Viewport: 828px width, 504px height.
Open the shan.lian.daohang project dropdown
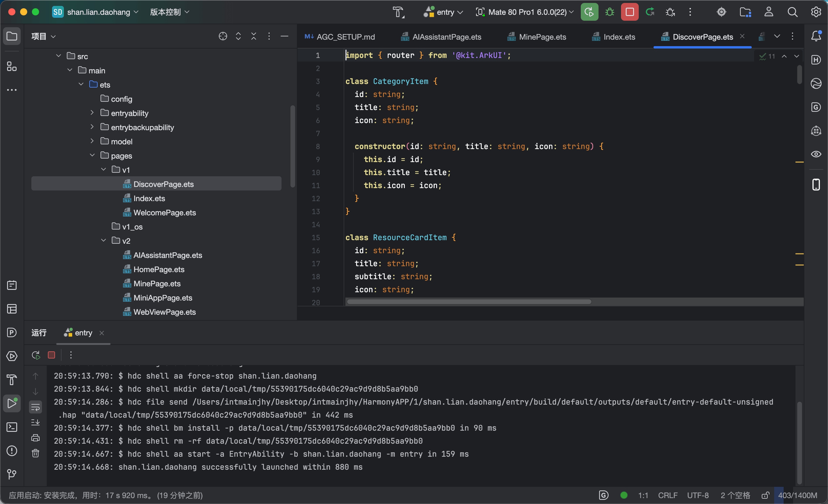coord(96,12)
